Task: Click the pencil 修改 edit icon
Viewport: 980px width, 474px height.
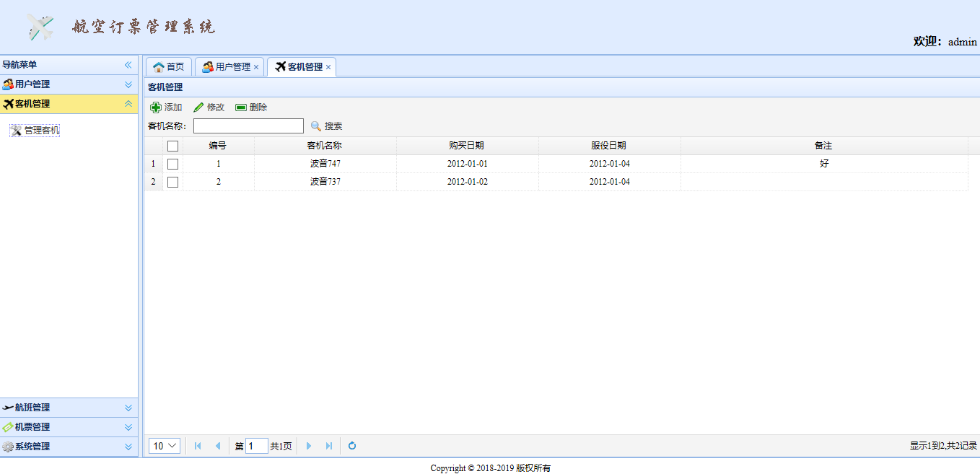Action: coord(198,107)
